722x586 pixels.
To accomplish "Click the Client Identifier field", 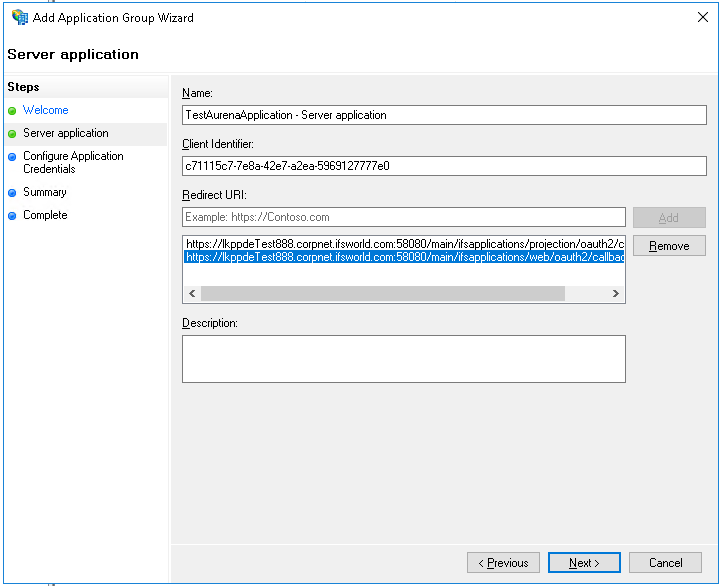I will [x=444, y=166].
